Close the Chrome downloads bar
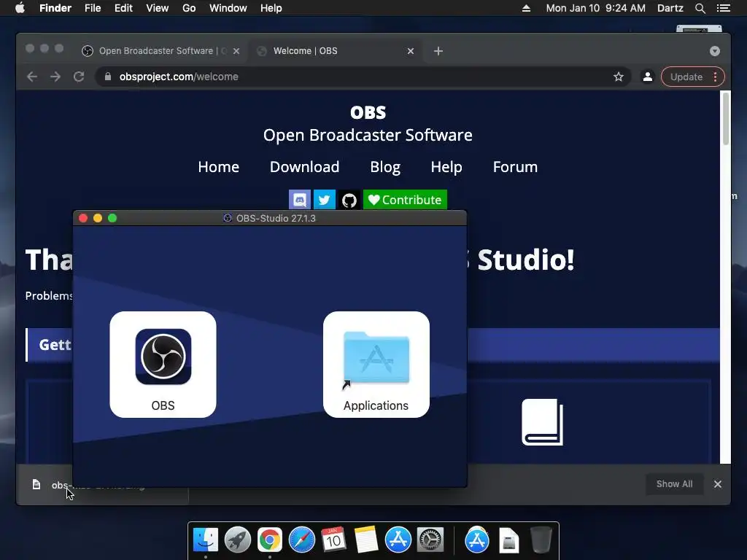747x560 pixels. pyautogui.click(x=718, y=484)
